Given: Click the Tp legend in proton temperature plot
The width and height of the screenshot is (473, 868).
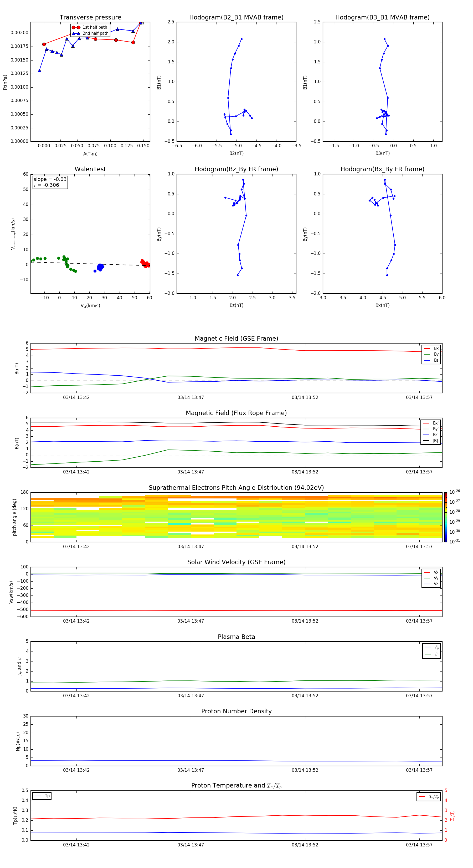Looking at the screenshot, I should 42,796.
